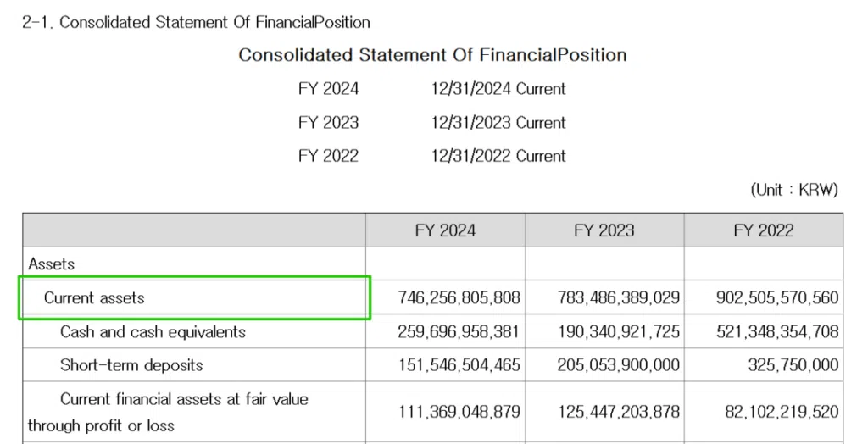Click the (Unit : KRW) note

pos(794,190)
